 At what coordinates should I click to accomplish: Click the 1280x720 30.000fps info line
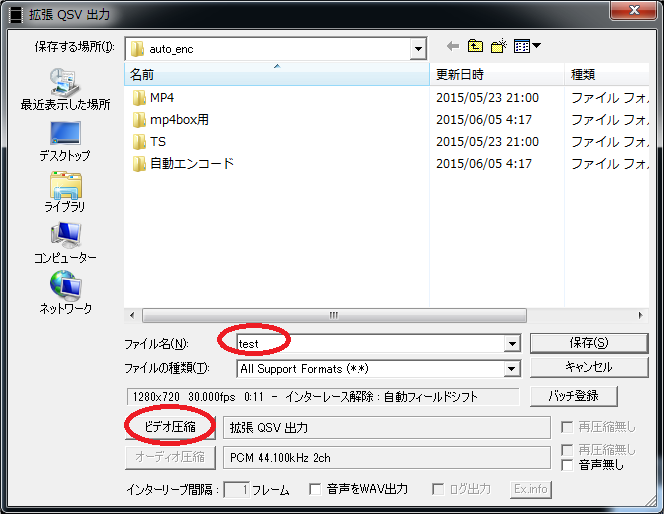tap(323, 397)
